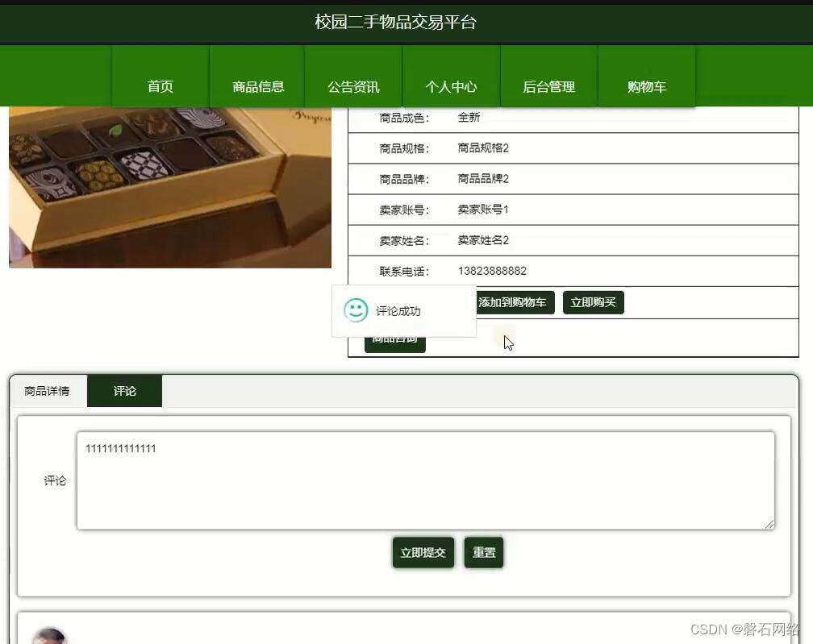This screenshot has height=644, width=813.
Task: Click the 商品成色 label
Action: click(404, 118)
